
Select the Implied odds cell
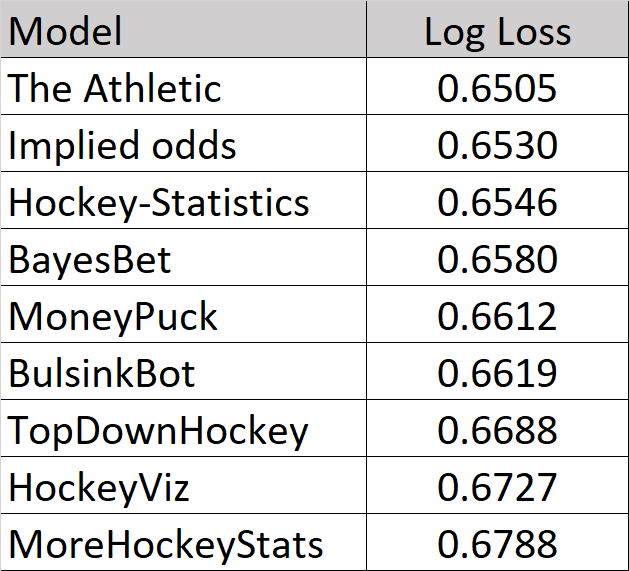point(185,145)
